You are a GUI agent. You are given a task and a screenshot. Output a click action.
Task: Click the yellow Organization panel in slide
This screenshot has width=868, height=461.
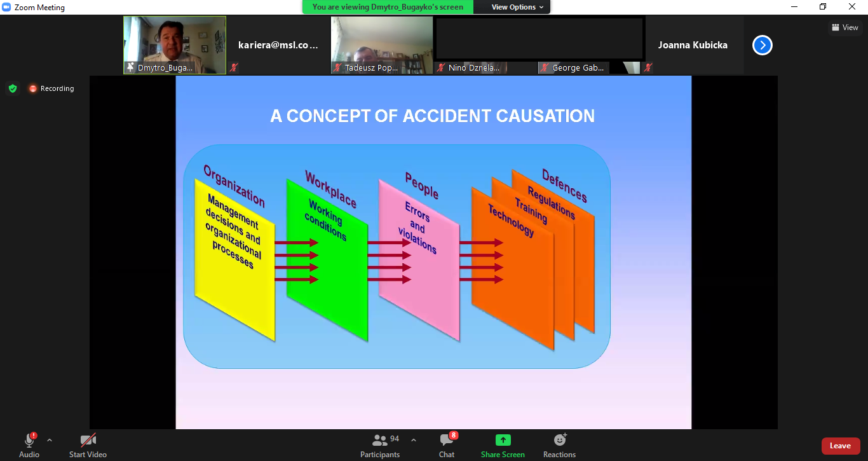click(x=234, y=261)
